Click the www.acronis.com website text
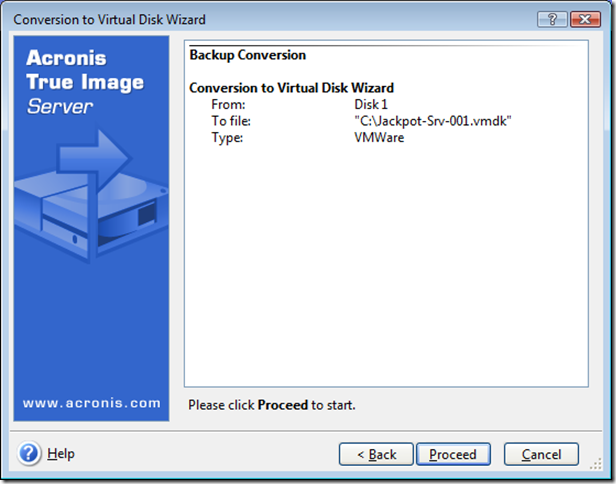Image resolution: width=616 pixels, height=484 pixels. point(92,403)
